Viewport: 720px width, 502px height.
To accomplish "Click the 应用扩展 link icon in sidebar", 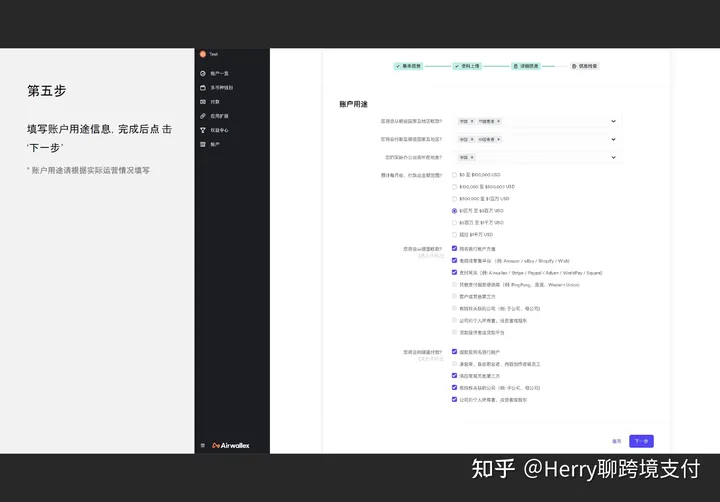I will 203,116.
